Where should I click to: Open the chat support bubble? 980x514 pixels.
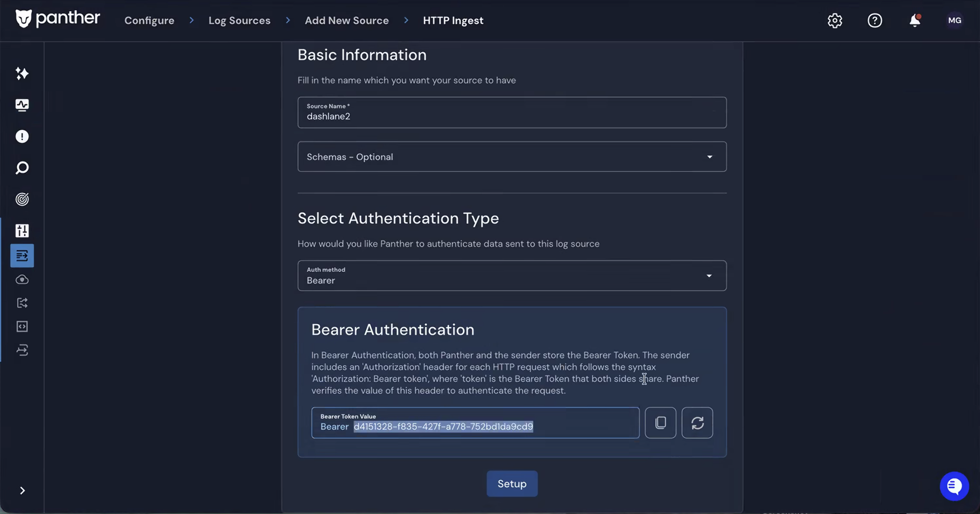point(954,486)
